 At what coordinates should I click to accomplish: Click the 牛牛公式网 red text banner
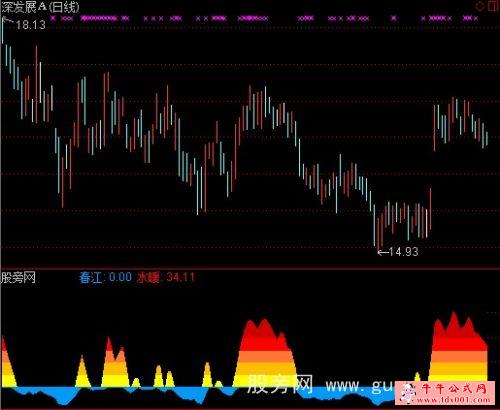click(454, 388)
